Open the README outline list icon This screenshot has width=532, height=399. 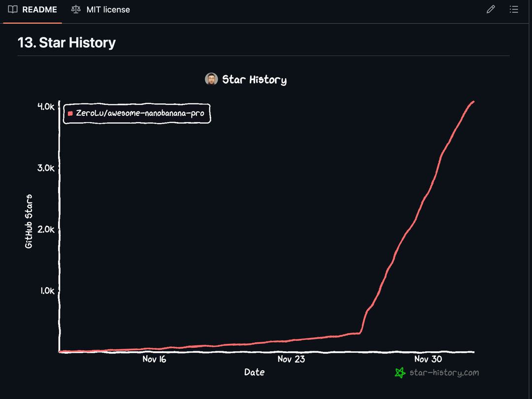pyautogui.click(x=514, y=9)
